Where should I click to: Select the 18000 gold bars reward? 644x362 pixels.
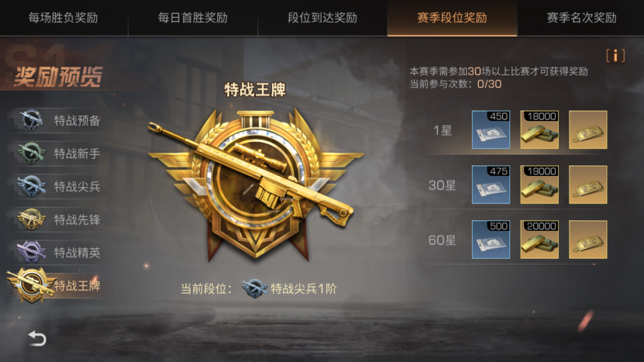pyautogui.click(x=539, y=130)
